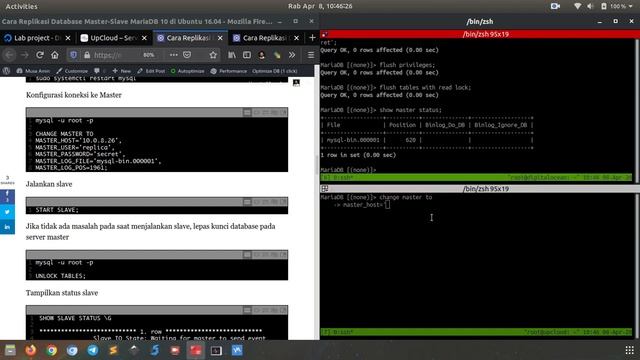Open the Musa Amin site menu

point(33,71)
